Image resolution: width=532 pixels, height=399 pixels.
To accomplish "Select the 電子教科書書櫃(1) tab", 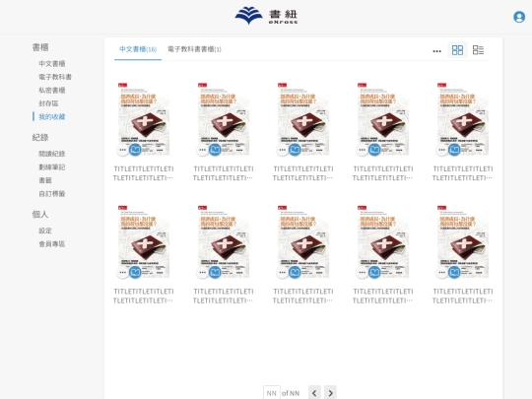I will (194, 49).
